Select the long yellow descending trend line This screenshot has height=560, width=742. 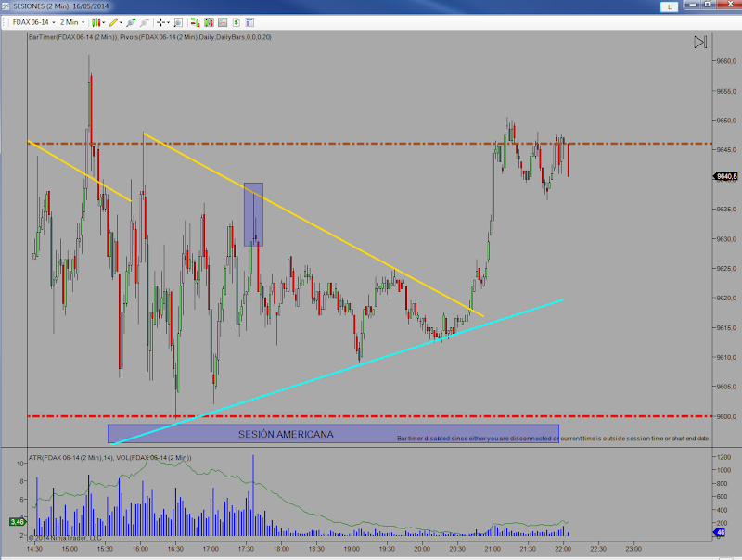click(313, 224)
